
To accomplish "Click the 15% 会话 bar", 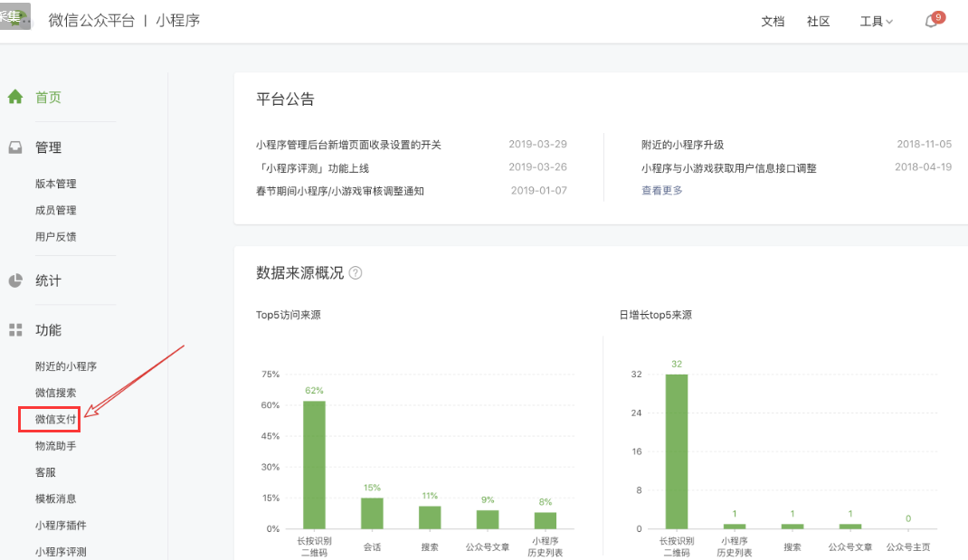I will (x=372, y=514).
